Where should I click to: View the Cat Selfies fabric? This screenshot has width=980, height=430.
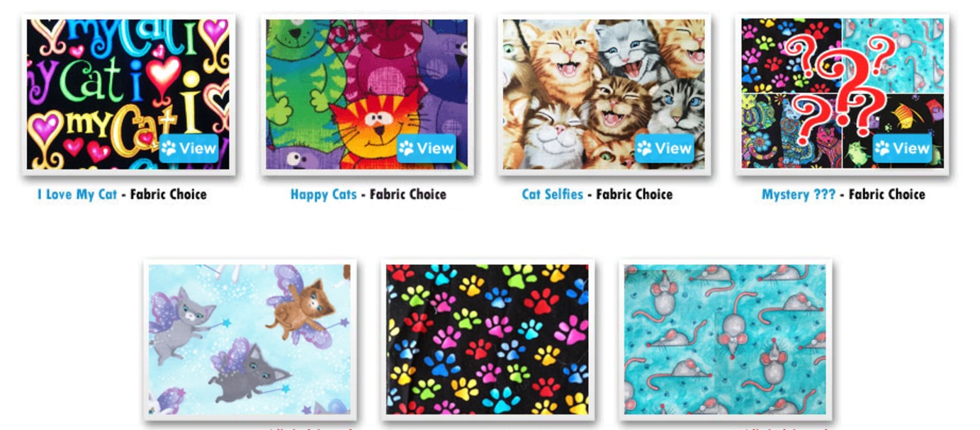pyautogui.click(x=665, y=149)
